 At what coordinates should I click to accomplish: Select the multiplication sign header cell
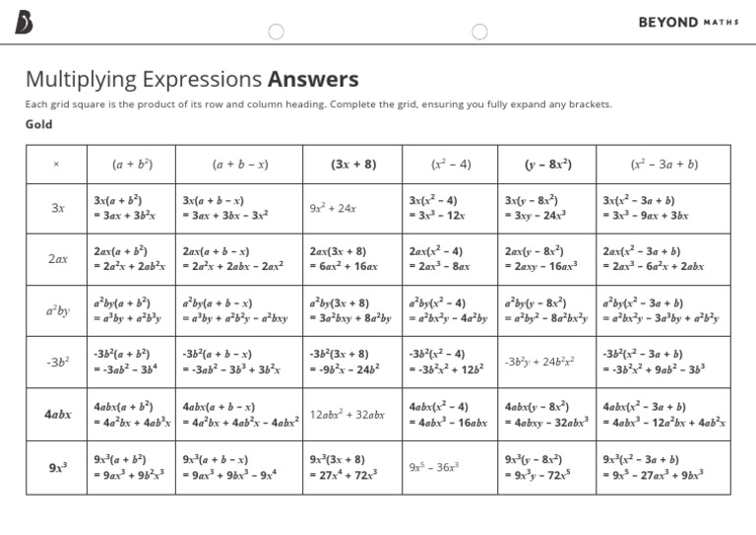56,164
